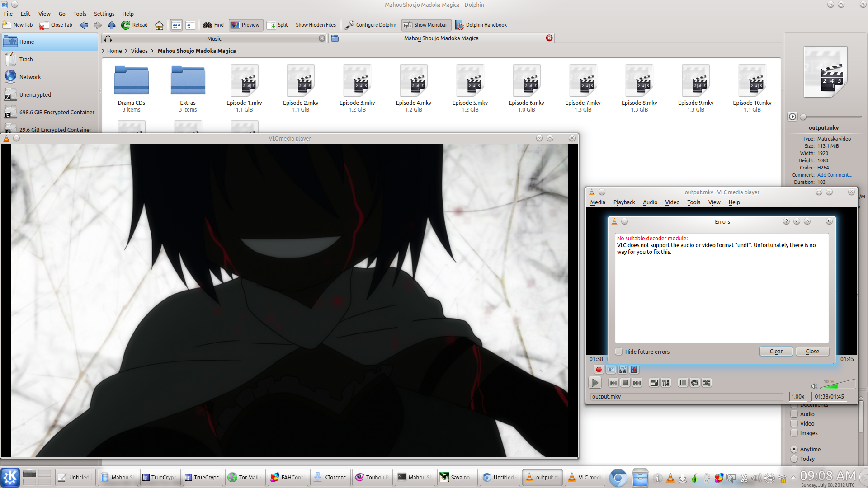The image size is (868, 488).
Task: Open VLC extended settings equalizer
Action: tap(666, 383)
